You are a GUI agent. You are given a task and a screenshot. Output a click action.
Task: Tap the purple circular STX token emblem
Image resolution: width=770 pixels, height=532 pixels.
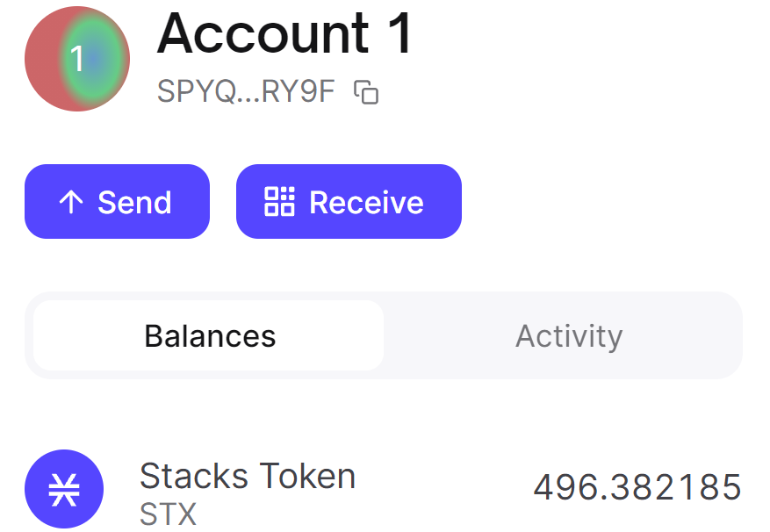point(64,489)
